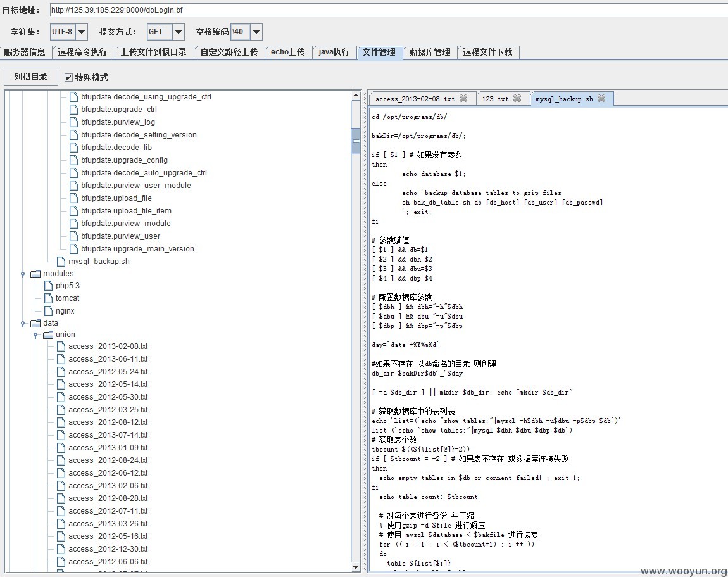Click the file icon of access_2013-06-11.txt
Viewport: 728px width, 577px height.
[61, 359]
